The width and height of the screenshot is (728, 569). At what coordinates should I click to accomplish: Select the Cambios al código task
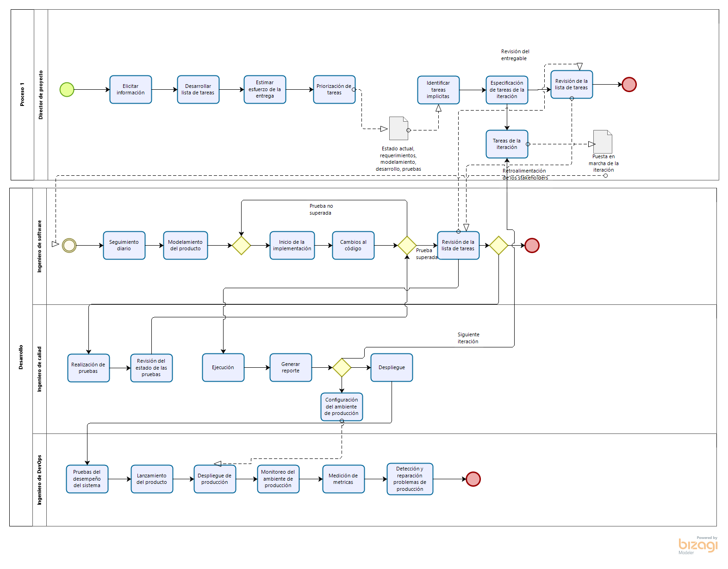point(353,245)
